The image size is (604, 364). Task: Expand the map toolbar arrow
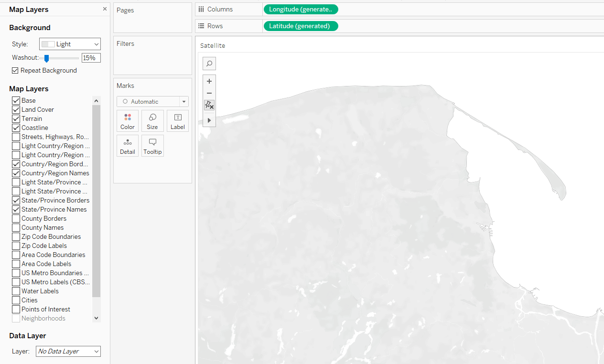point(209,120)
